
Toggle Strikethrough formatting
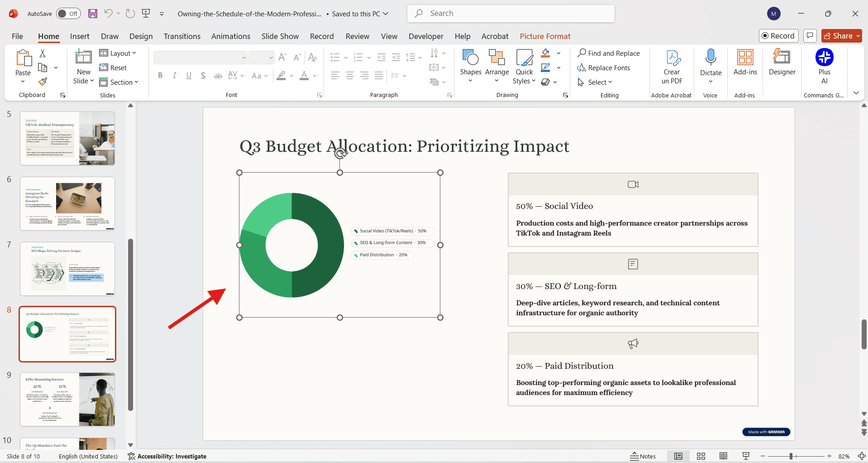click(218, 76)
